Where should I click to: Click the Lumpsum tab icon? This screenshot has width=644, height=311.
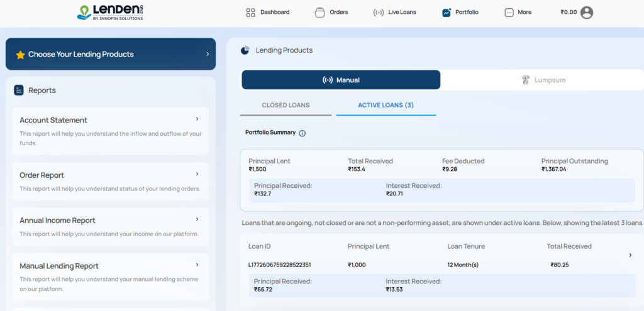tap(525, 80)
